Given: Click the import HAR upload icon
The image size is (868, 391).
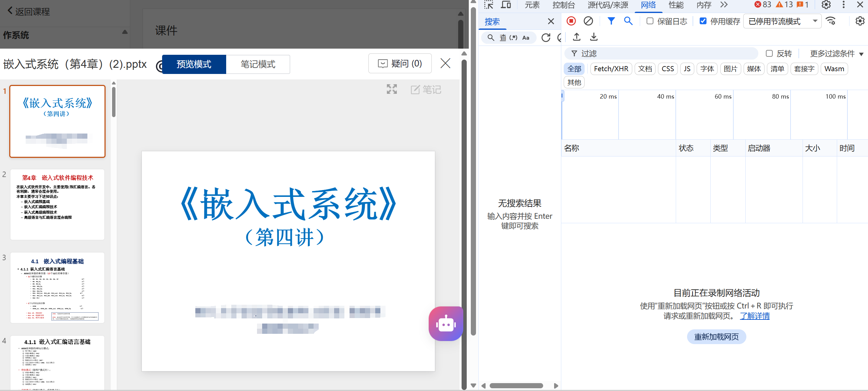Looking at the screenshot, I should click(x=577, y=37).
